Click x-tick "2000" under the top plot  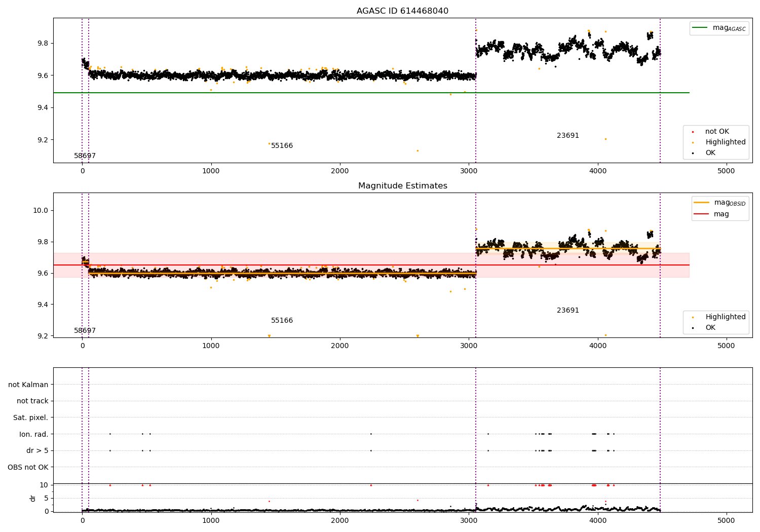339,171
